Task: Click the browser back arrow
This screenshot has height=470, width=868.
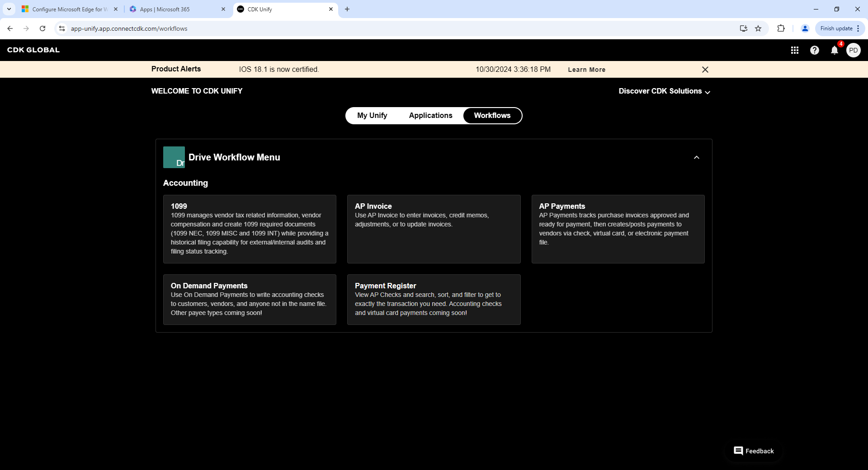Action: tap(10, 28)
